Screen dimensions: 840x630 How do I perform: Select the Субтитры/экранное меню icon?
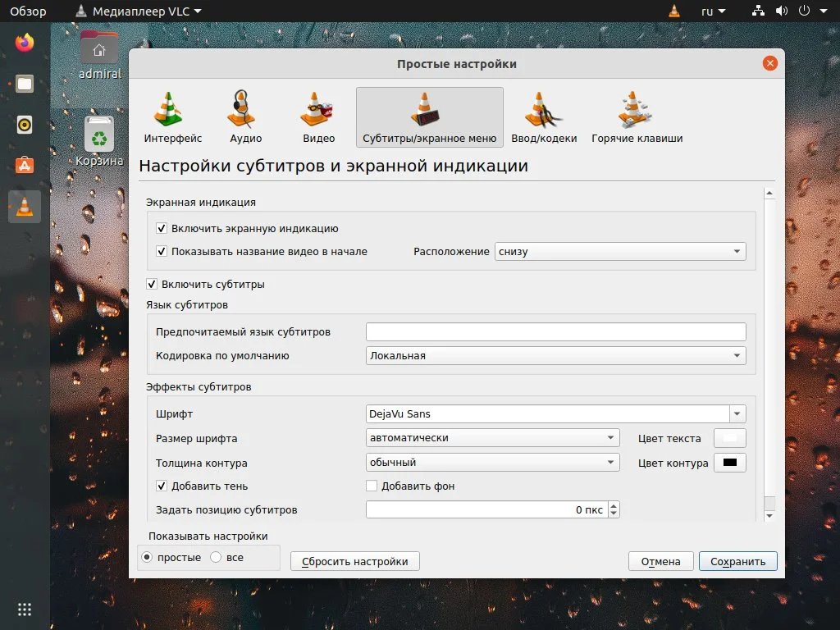pyautogui.click(x=429, y=115)
